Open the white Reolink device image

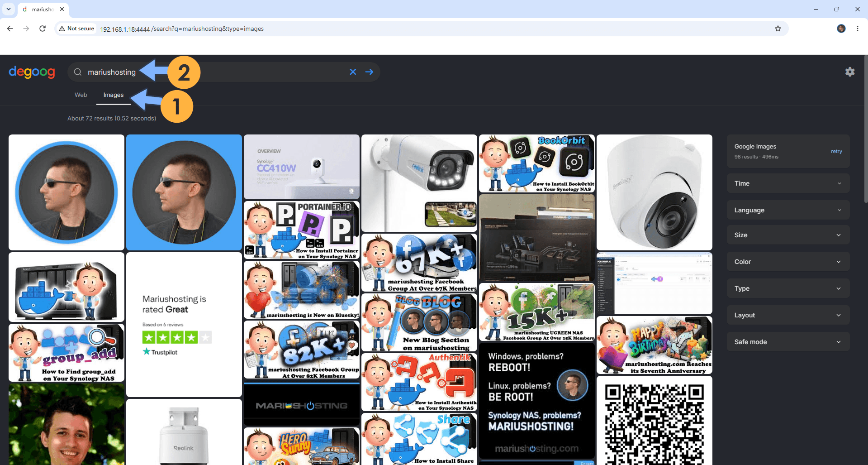pyautogui.click(x=184, y=432)
